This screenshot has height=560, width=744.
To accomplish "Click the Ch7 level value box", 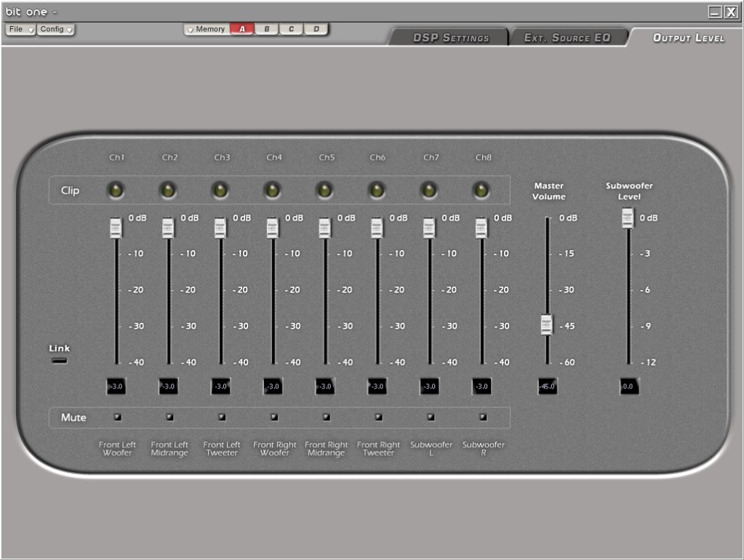I will tap(429, 386).
